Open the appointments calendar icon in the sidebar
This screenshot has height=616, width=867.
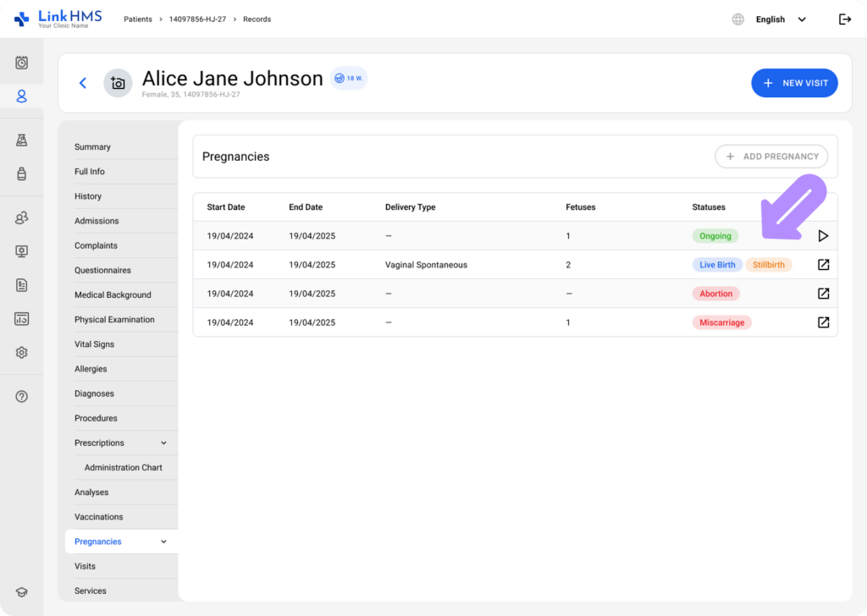coord(21,60)
